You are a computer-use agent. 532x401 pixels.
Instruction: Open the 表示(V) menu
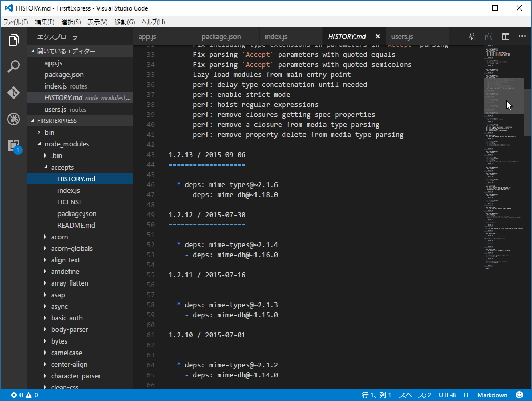pyautogui.click(x=97, y=22)
